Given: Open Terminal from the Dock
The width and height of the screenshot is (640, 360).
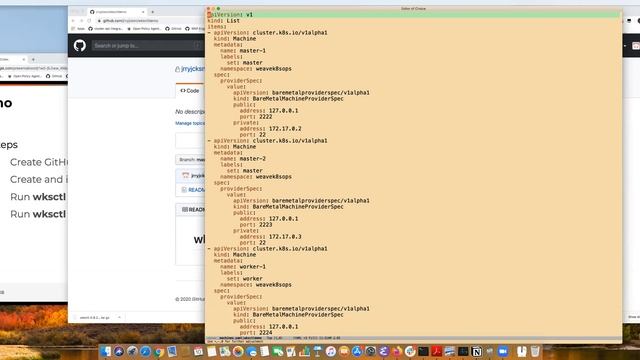Looking at the screenshot, I should [423, 351].
